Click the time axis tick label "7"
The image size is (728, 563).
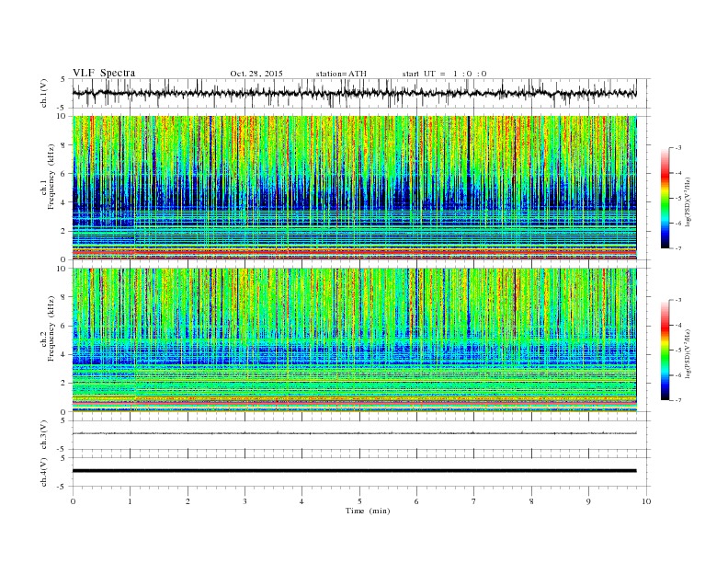click(x=474, y=501)
